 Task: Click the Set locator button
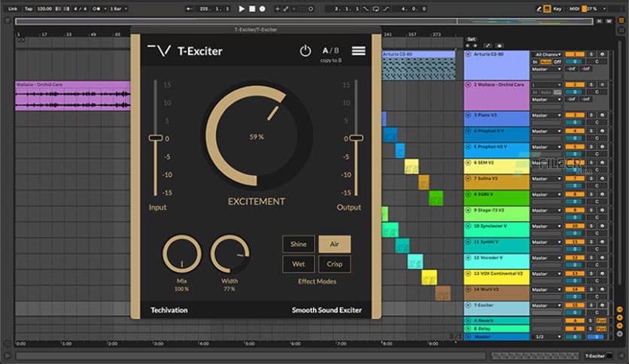tap(471, 39)
